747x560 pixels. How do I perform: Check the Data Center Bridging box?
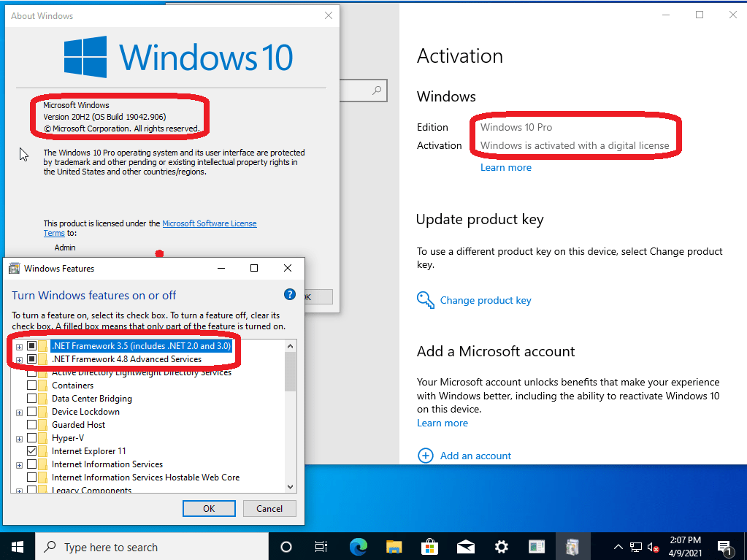32,398
